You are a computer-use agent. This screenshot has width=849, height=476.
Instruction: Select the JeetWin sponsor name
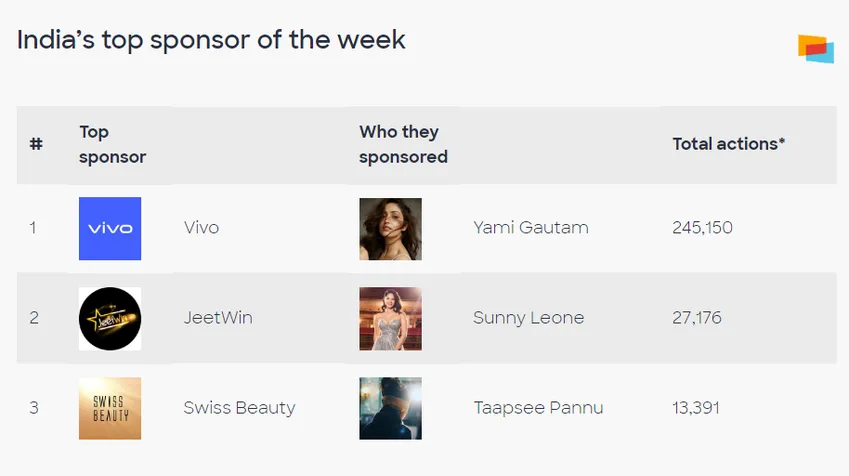tap(218, 318)
